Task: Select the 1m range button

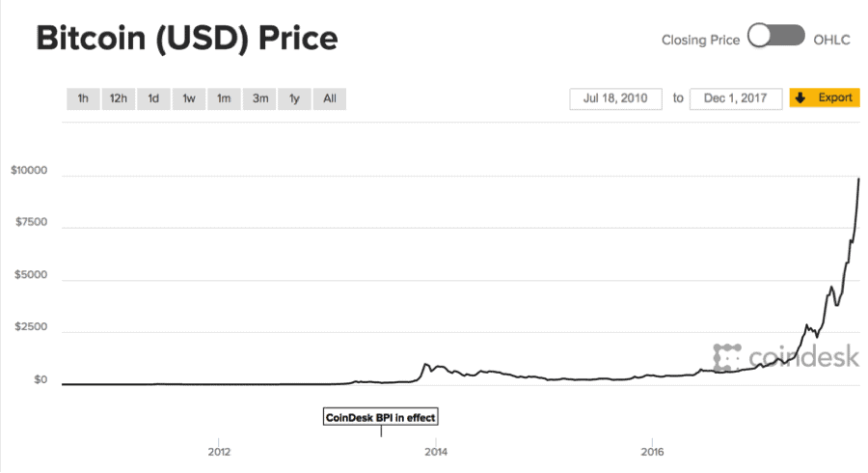Action: [x=224, y=98]
